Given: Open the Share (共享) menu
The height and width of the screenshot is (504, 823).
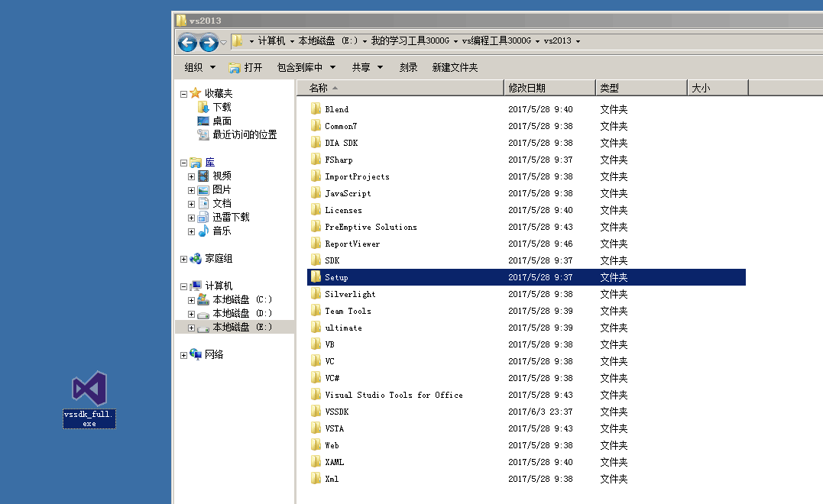Looking at the screenshot, I should (368, 67).
